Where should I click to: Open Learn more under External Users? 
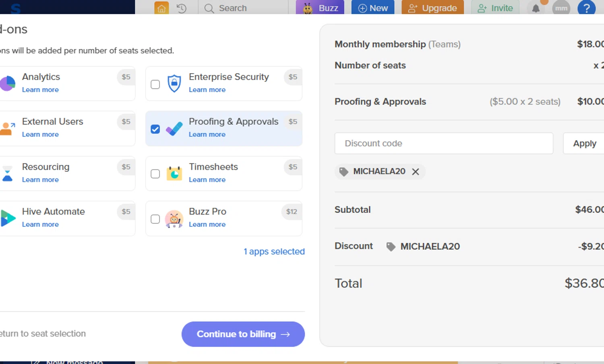pyautogui.click(x=40, y=134)
